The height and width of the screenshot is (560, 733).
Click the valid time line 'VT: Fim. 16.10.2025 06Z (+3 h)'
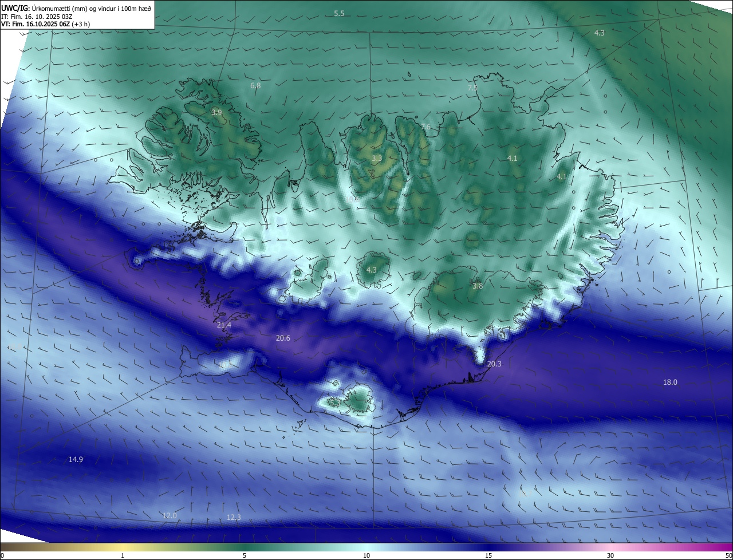coord(46,24)
